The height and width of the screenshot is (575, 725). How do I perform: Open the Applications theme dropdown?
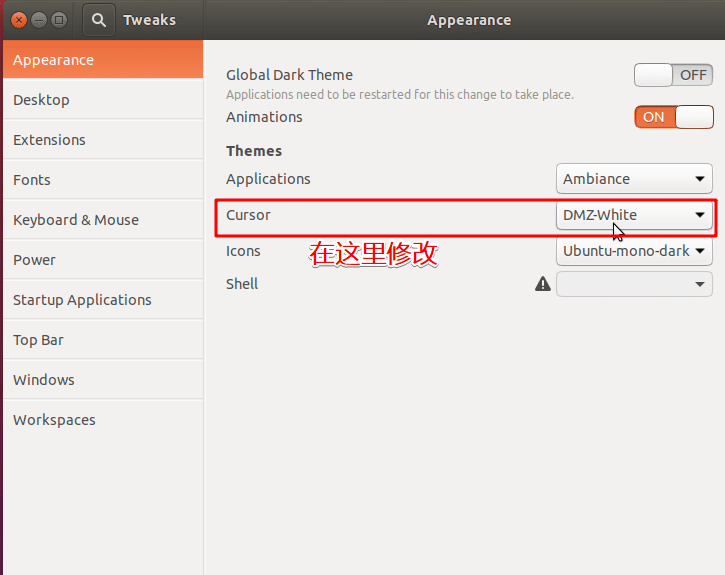(634, 178)
